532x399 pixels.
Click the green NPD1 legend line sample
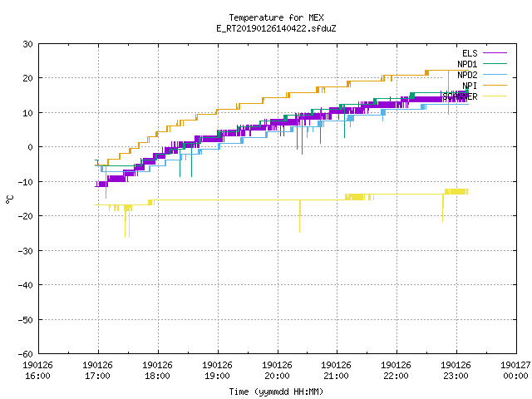point(495,64)
